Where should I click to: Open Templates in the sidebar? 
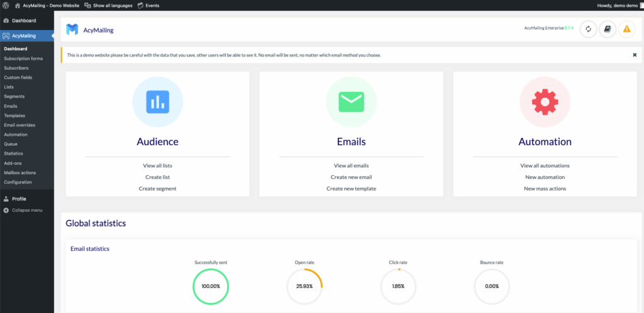[x=15, y=115]
